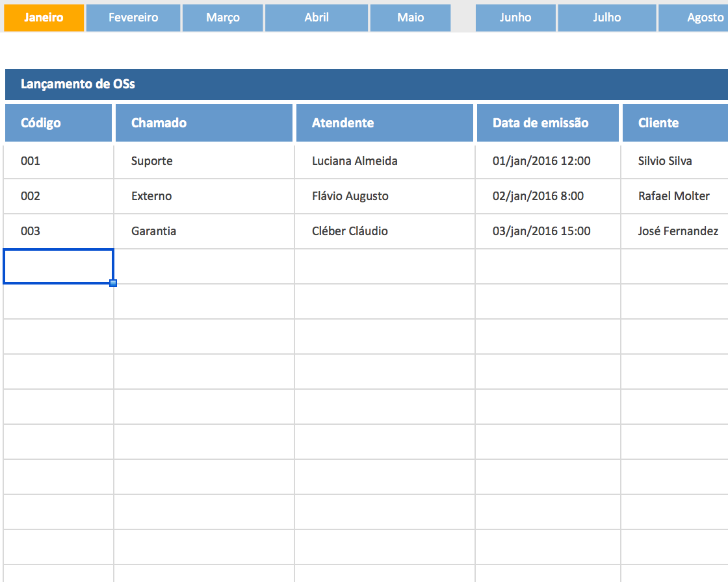Select the Atendente column header
728x582 pixels.
(x=384, y=122)
